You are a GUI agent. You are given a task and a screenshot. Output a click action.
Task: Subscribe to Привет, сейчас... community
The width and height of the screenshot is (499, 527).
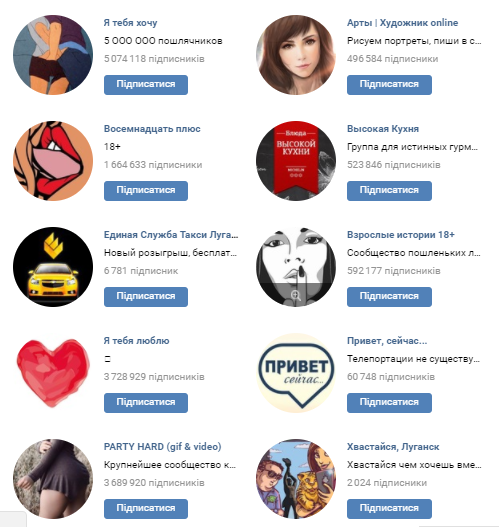(389, 403)
